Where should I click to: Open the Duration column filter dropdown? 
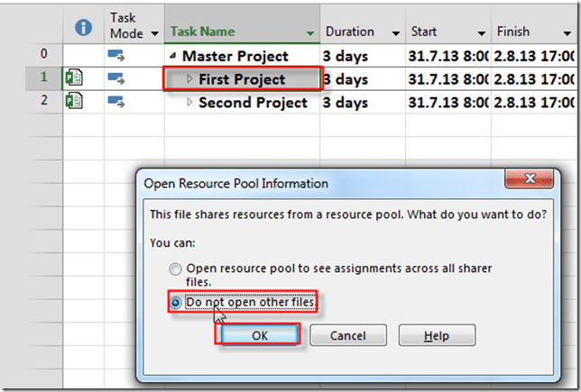point(395,32)
